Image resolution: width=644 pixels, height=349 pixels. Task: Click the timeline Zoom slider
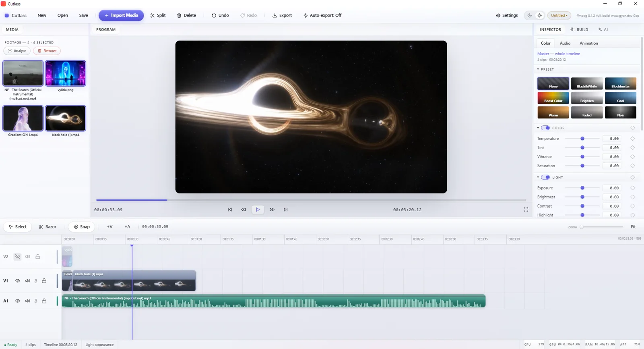pyautogui.click(x=602, y=227)
